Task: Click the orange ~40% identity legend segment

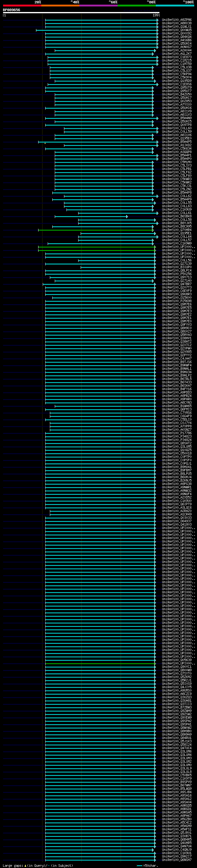Action: (60, 6)
